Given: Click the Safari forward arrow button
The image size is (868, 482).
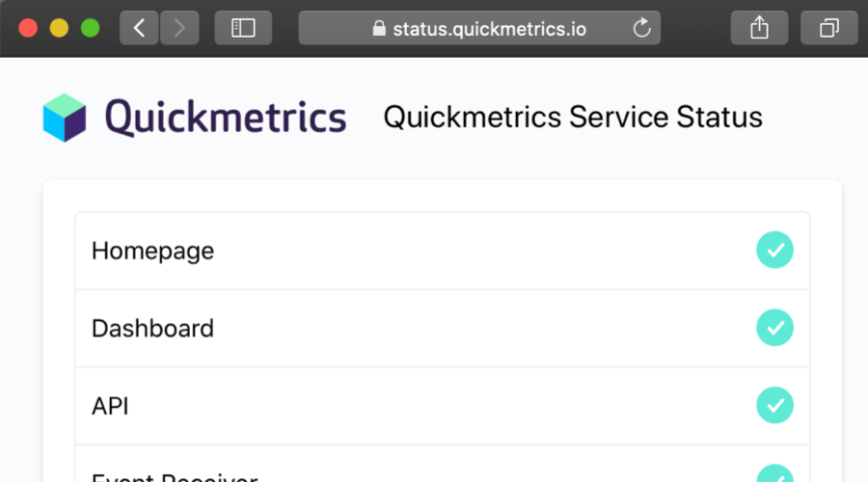Looking at the screenshot, I should coord(179,28).
